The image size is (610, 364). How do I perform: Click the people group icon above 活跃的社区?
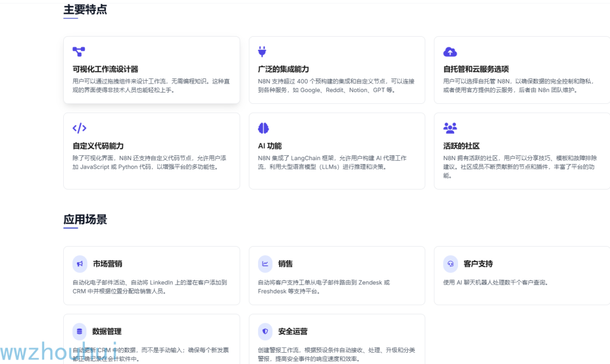(450, 128)
